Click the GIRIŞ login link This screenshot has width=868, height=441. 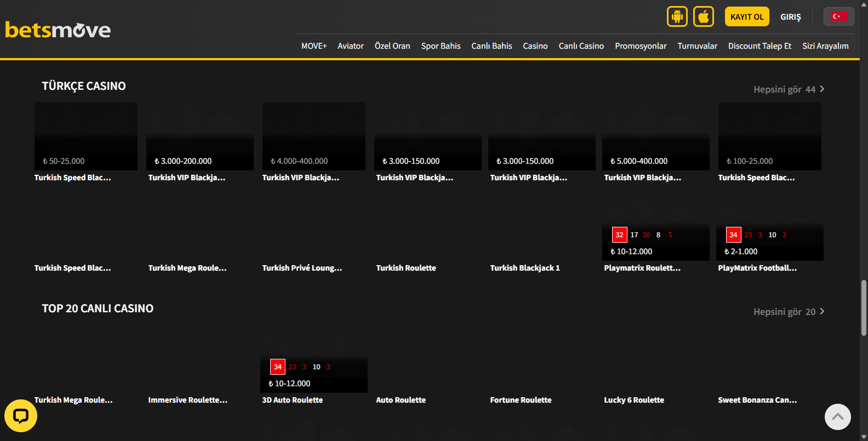tap(790, 17)
